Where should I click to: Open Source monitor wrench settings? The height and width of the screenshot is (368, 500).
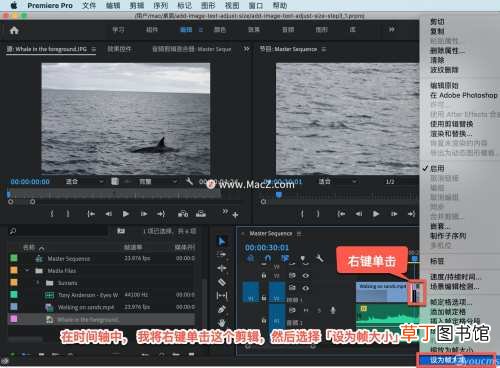189,181
